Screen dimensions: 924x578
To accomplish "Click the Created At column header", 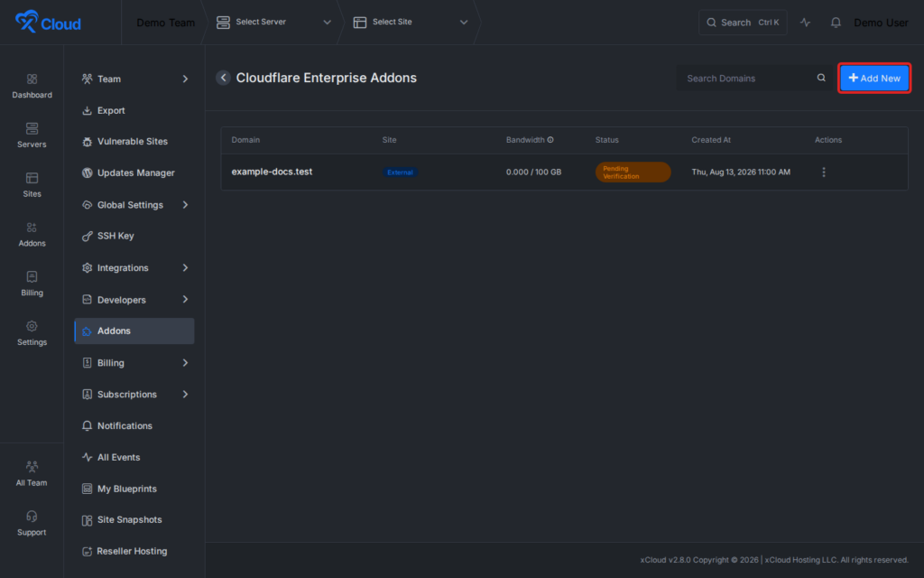I will pos(711,140).
